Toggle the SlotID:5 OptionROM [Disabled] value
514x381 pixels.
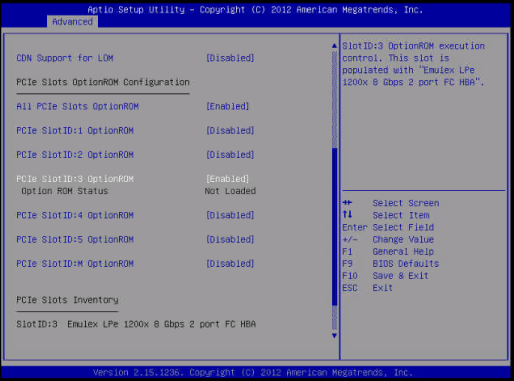(230, 239)
